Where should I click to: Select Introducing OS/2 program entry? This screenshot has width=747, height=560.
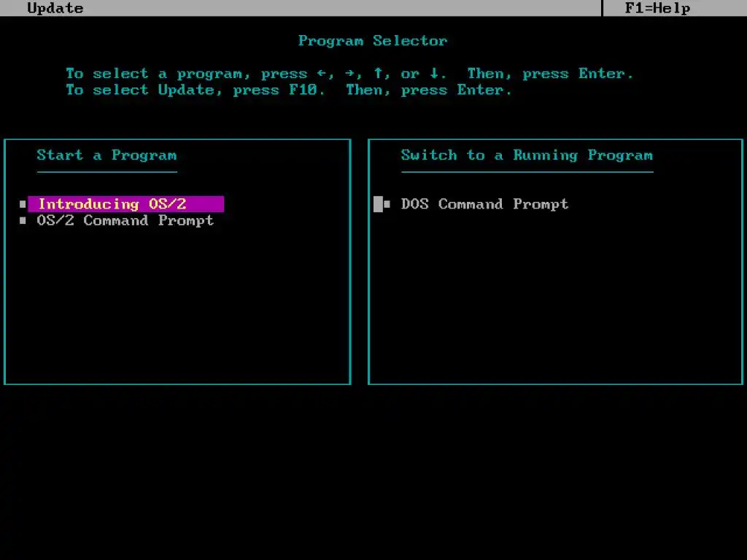pyautogui.click(x=125, y=204)
